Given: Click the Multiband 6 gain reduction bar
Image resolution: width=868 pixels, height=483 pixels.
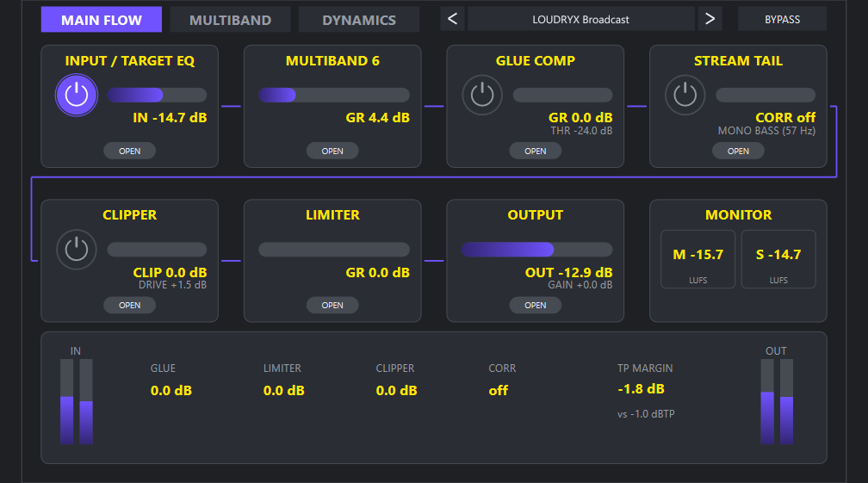Looking at the screenshot, I should coord(334,96).
